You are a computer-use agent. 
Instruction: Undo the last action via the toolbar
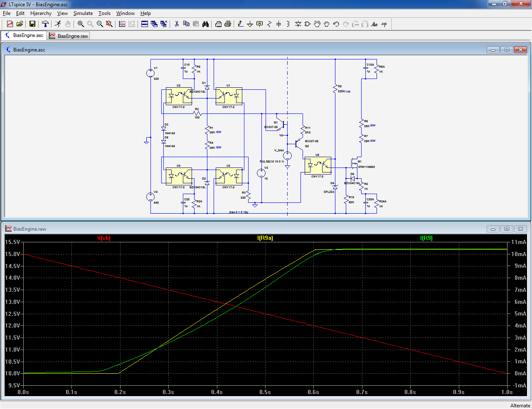click(336, 24)
